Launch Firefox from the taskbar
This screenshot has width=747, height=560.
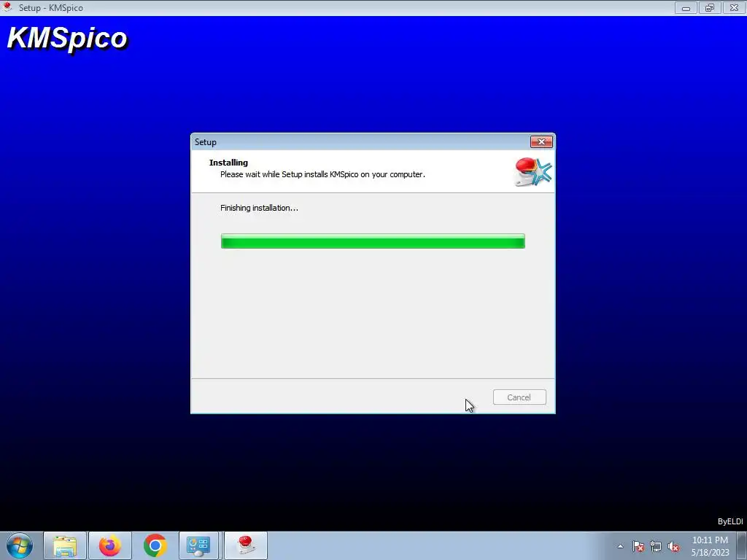(110, 545)
